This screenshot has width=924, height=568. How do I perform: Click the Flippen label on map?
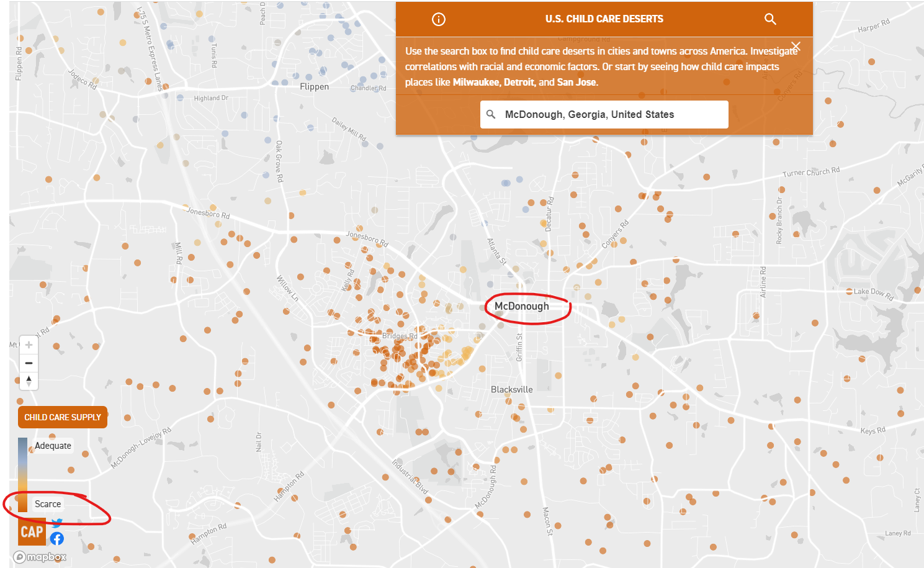(x=315, y=87)
